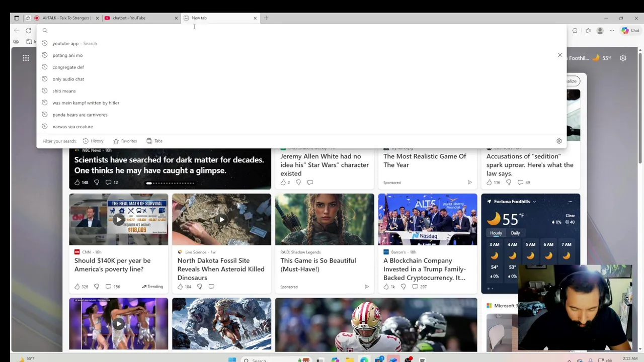Choose the 'potang ani mo' suggestion
The image size is (644, 362).
[301, 55]
